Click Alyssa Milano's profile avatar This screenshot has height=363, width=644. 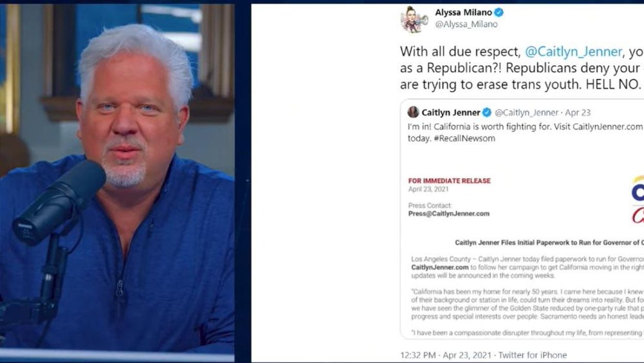tap(414, 19)
